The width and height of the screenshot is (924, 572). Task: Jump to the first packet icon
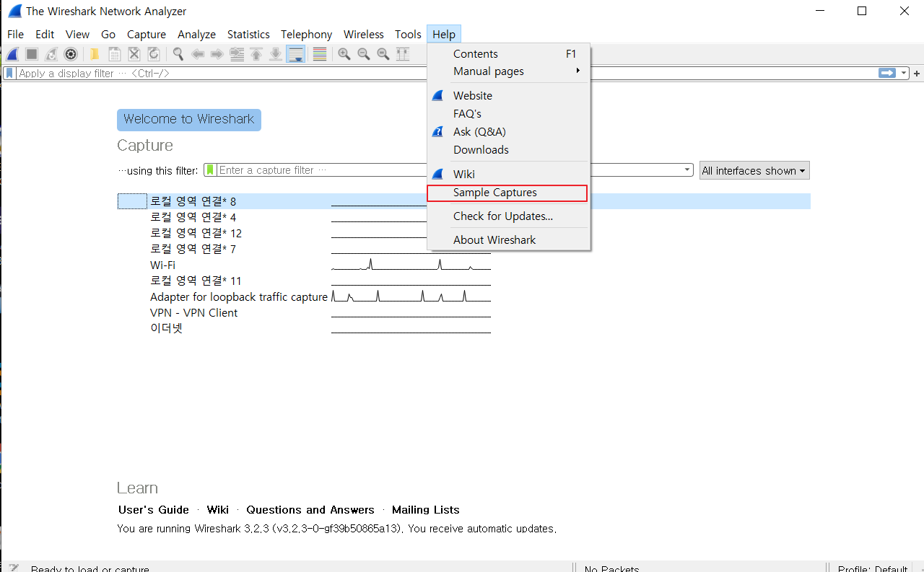tap(256, 54)
